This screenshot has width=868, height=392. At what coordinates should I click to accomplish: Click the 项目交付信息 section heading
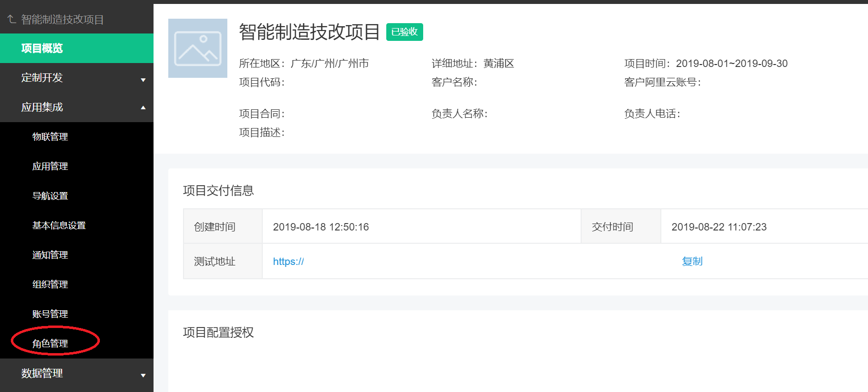pos(218,191)
